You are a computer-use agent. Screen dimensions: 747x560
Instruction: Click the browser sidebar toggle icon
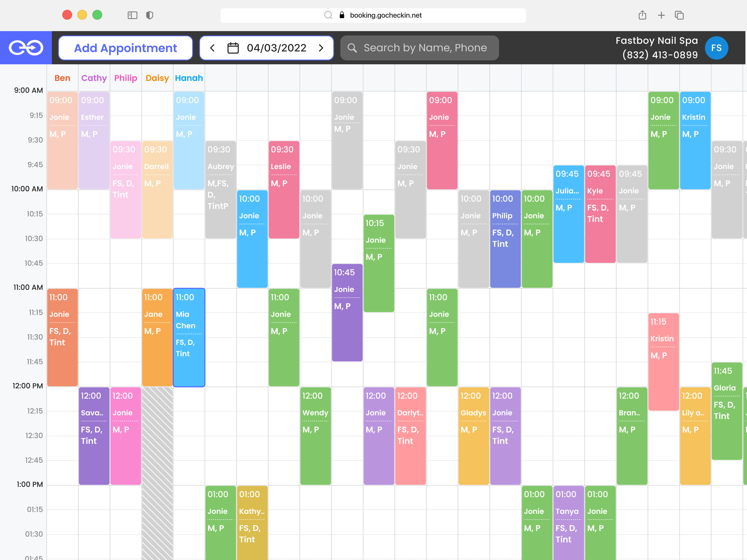click(x=132, y=15)
